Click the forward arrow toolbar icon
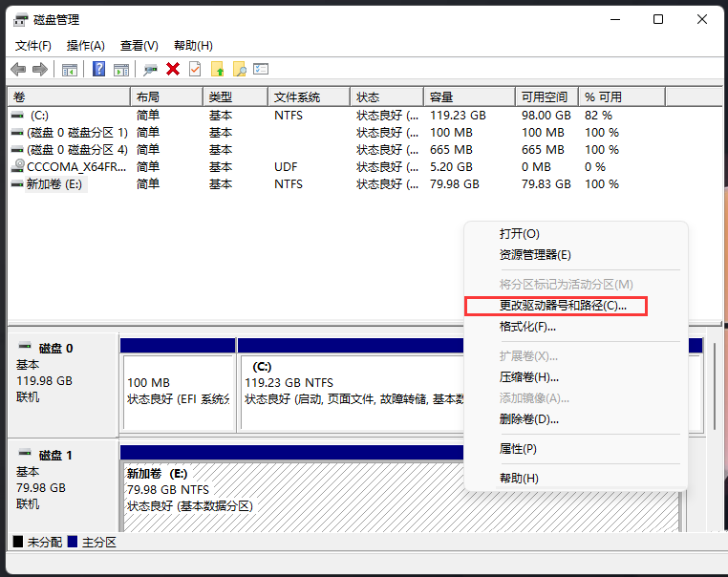The height and width of the screenshot is (577, 728). (x=40, y=69)
